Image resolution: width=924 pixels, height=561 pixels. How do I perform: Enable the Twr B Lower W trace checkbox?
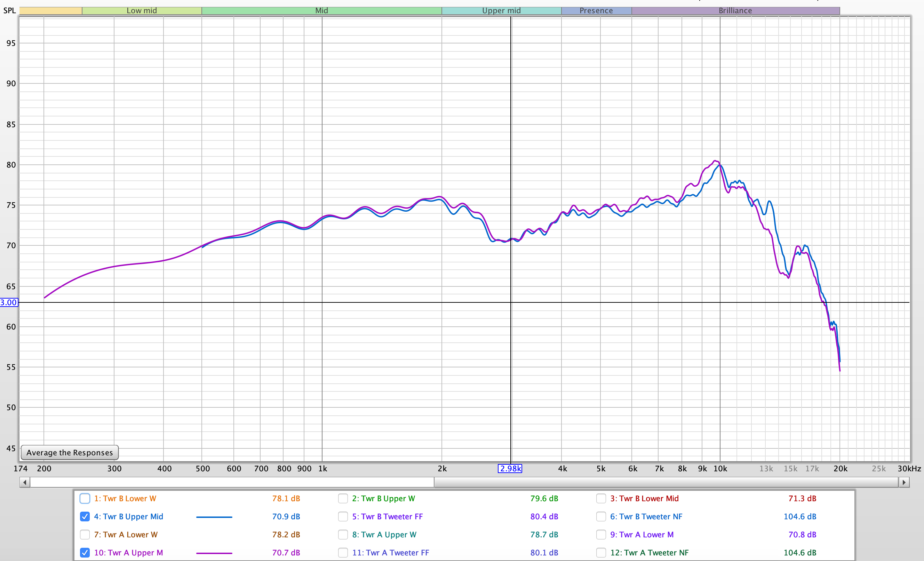[x=85, y=498]
